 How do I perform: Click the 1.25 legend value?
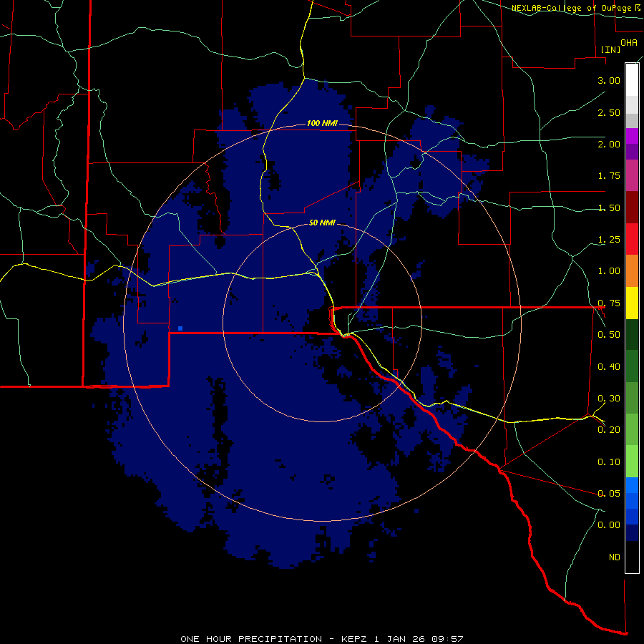609,240
